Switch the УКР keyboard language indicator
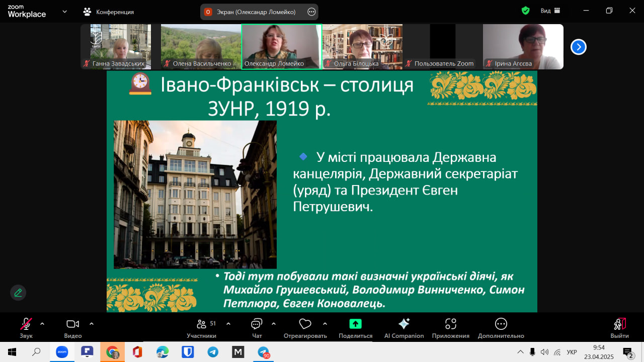 tap(572, 352)
